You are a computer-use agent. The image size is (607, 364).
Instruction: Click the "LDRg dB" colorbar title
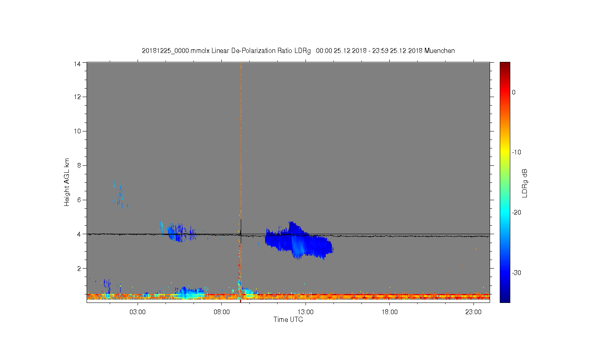coord(525,183)
